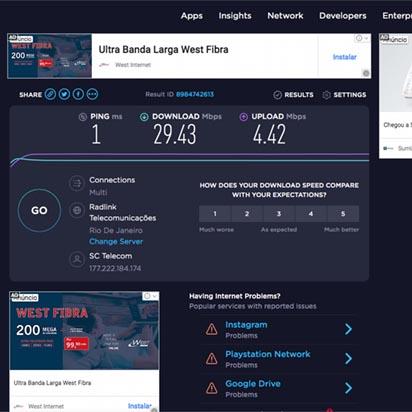The height and width of the screenshot is (412, 412).
Task: Expand Google Drive row chevron
Action: 348,388
